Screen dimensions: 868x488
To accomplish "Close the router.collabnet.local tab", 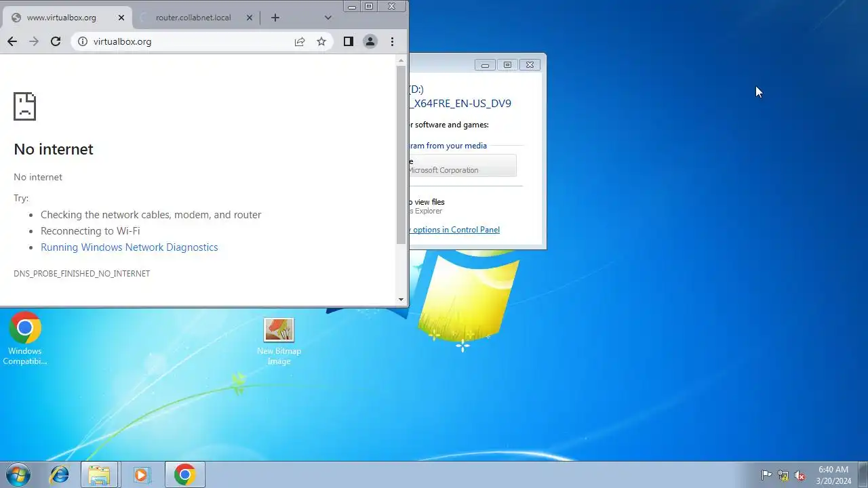I will point(250,18).
